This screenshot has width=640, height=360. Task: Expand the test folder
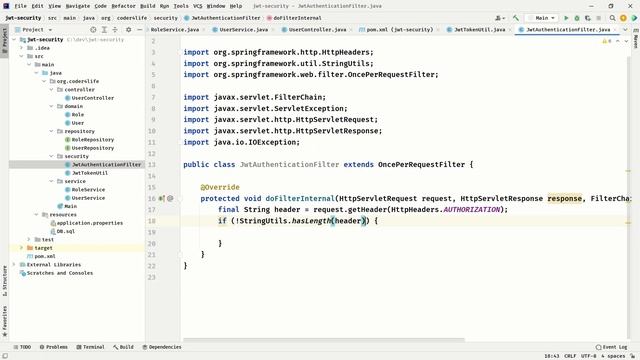tap(29, 240)
